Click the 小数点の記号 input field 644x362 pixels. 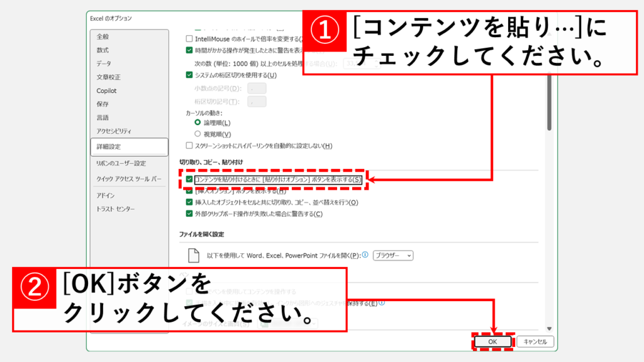point(257,88)
